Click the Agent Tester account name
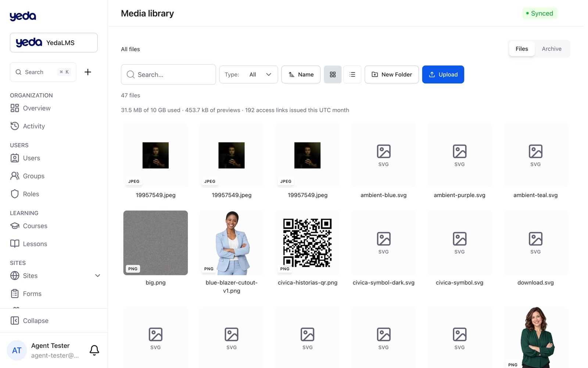 point(50,346)
